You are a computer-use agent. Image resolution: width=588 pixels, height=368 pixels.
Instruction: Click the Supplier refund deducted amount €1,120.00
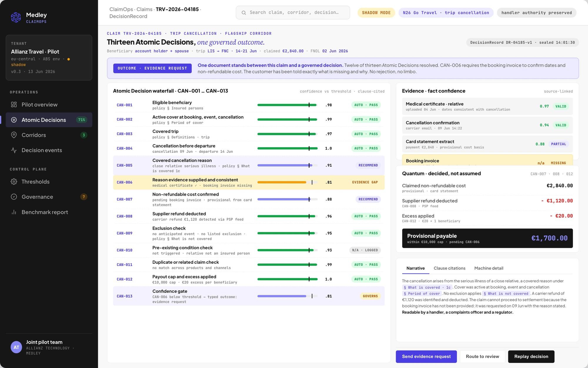click(557, 201)
